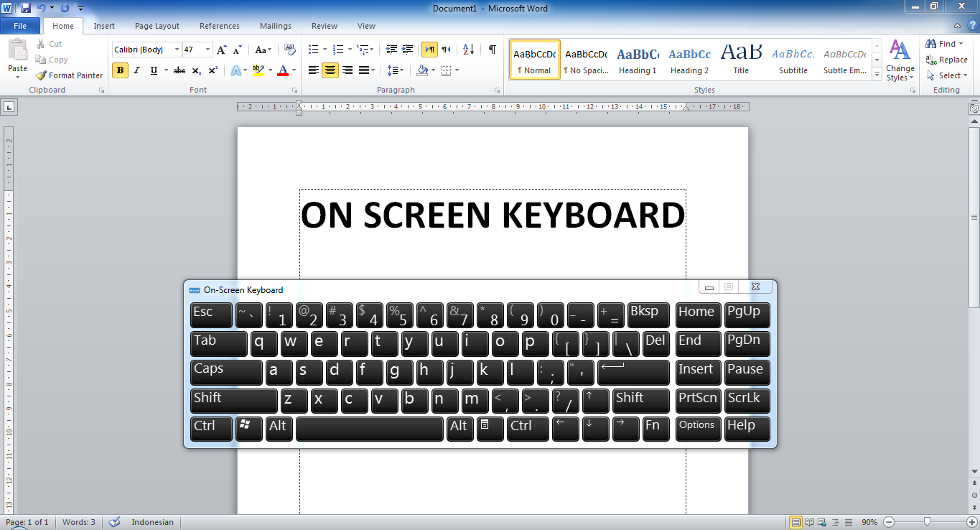This screenshot has height=530, width=980.
Task: Apply text highlight color
Action: (x=257, y=70)
